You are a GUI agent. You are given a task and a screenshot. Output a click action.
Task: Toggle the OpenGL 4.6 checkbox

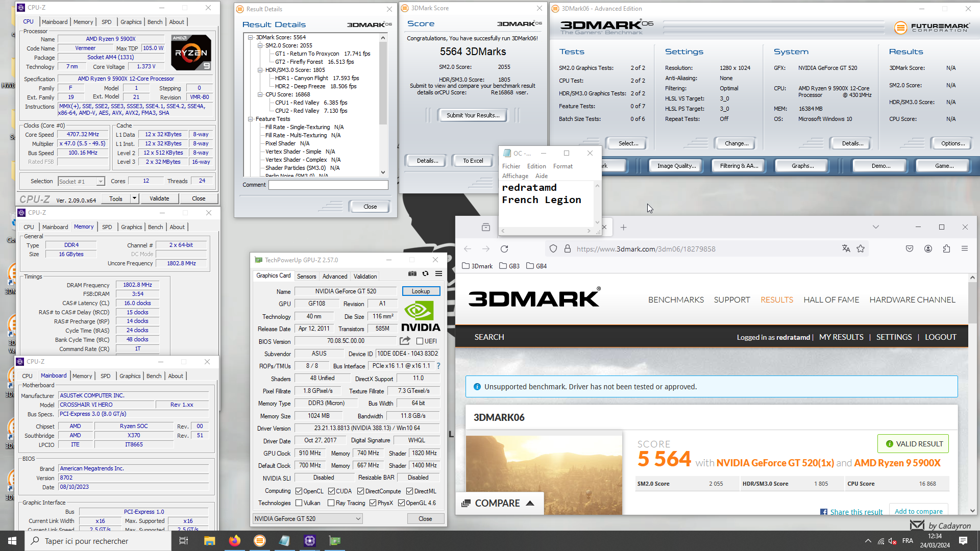tap(402, 503)
